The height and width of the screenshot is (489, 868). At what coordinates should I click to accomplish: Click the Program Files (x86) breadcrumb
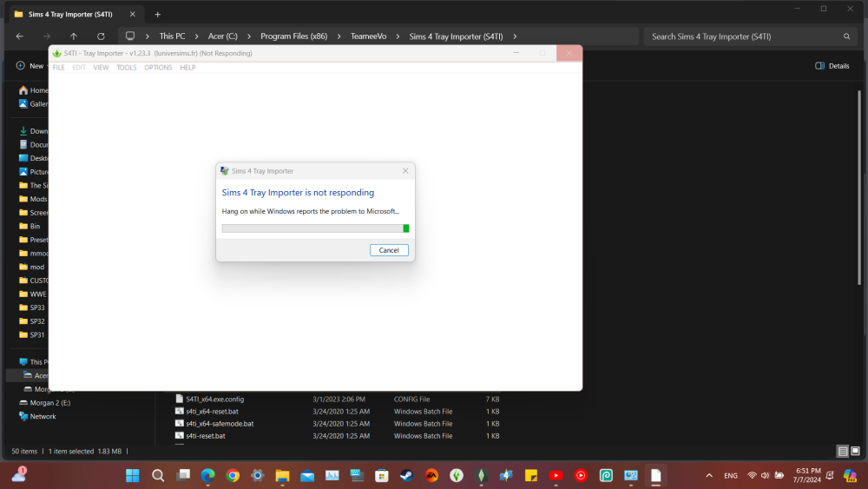294,36
